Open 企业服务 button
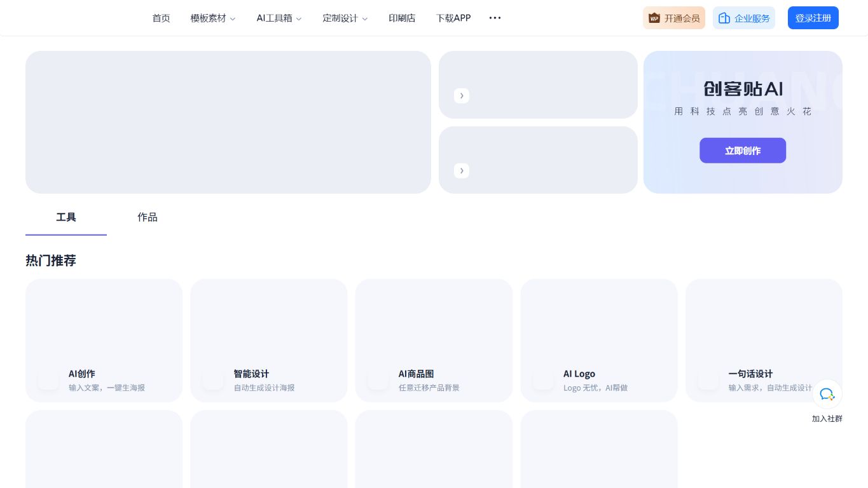 [744, 18]
